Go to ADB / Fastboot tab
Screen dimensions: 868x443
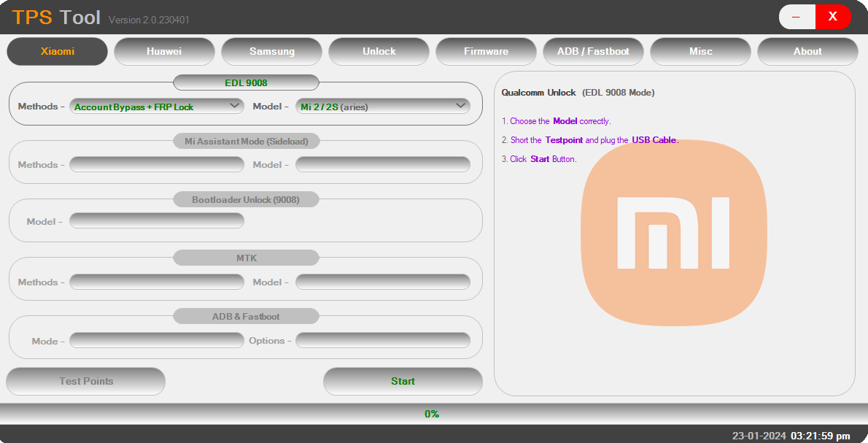(x=593, y=52)
